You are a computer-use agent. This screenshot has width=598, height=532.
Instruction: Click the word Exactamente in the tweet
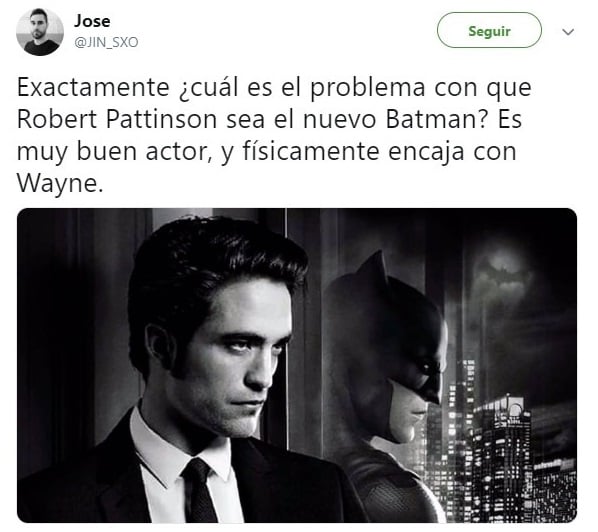(93, 87)
